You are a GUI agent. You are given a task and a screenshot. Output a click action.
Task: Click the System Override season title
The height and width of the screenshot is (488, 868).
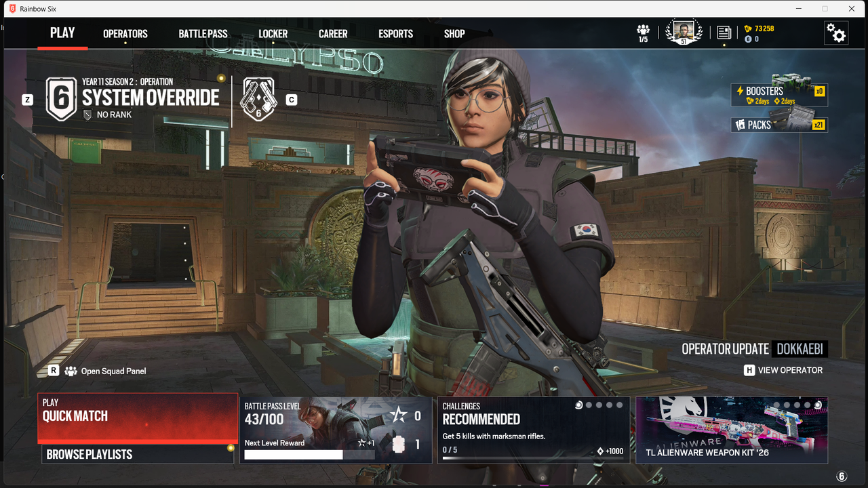coord(151,98)
